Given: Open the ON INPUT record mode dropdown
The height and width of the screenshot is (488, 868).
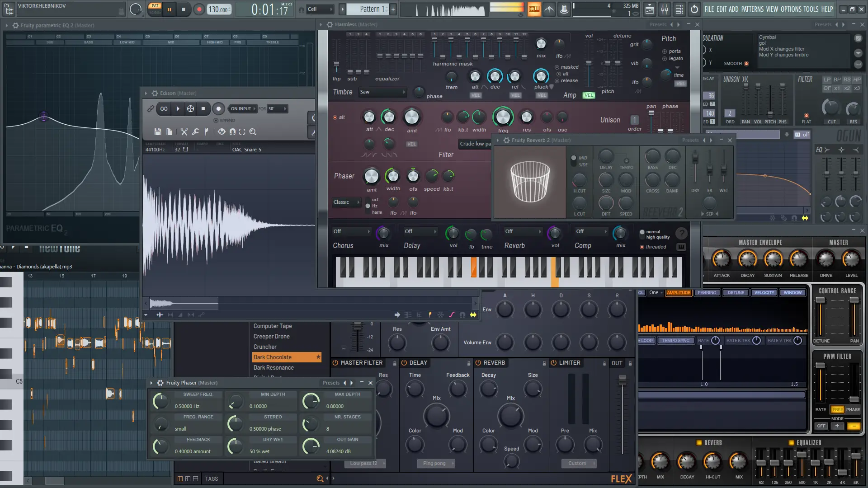Looking at the screenshot, I should point(243,108).
